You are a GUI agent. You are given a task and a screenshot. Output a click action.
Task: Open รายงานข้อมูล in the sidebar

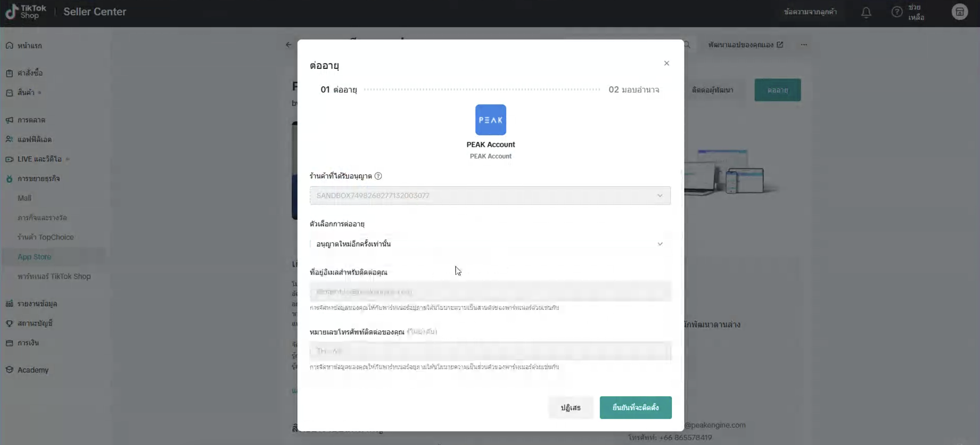click(37, 304)
